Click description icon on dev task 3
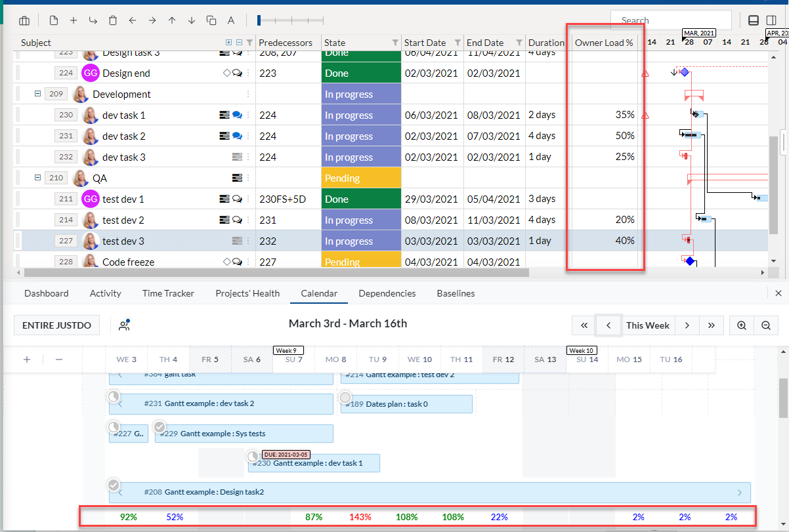789x532 pixels. (x=237, y=157)
